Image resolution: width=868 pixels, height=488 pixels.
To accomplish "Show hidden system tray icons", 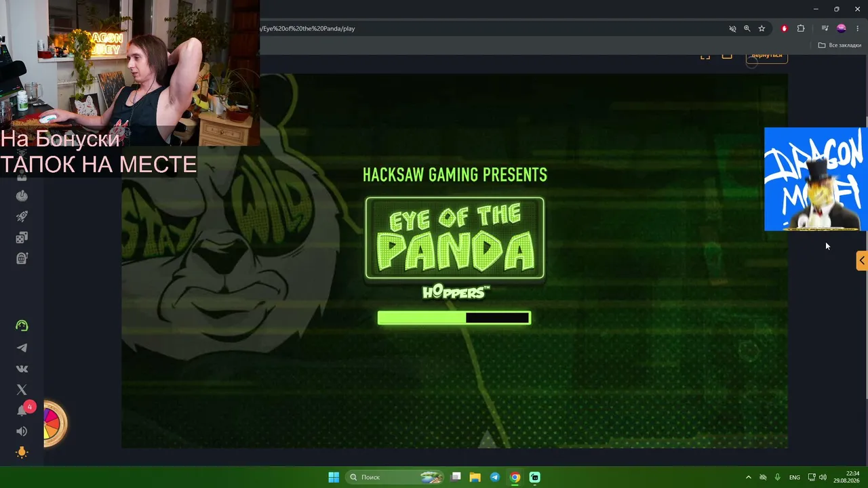I will tap(749, 477).
